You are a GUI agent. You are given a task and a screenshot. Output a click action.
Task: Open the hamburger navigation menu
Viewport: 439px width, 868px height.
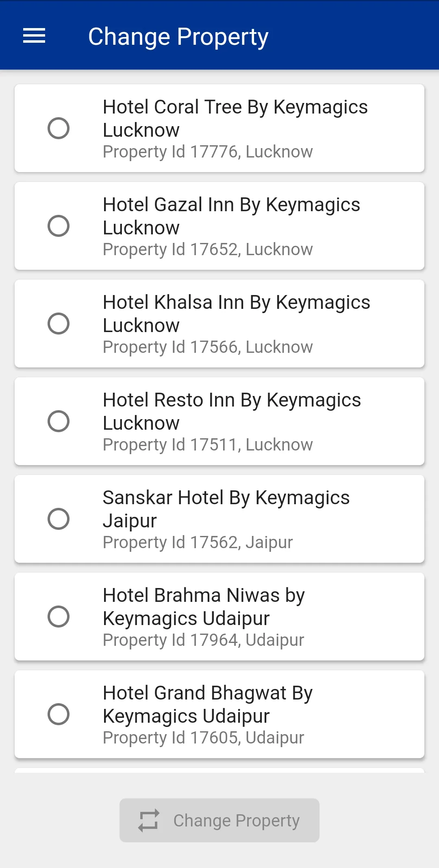click(x=34, y=36)
